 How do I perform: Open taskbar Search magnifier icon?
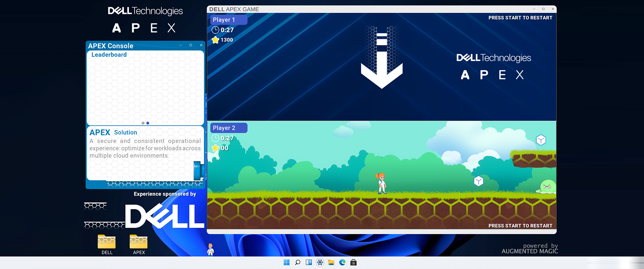298,262
